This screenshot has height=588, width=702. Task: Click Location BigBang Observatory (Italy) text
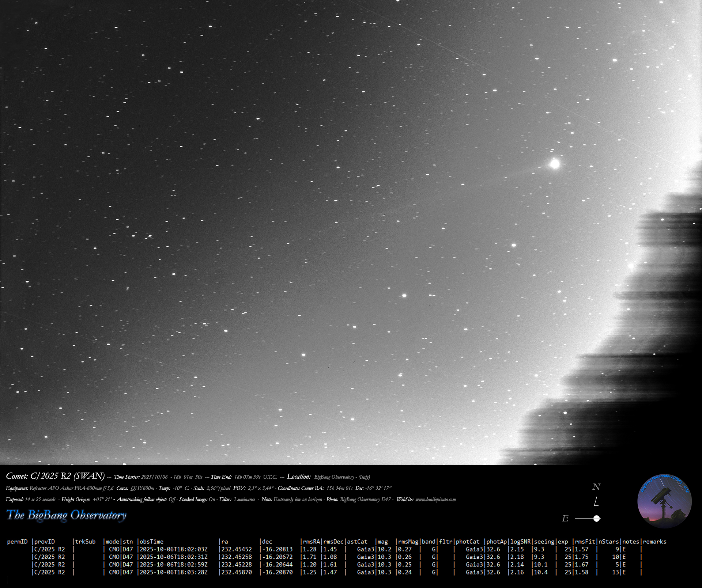[342, 477]
